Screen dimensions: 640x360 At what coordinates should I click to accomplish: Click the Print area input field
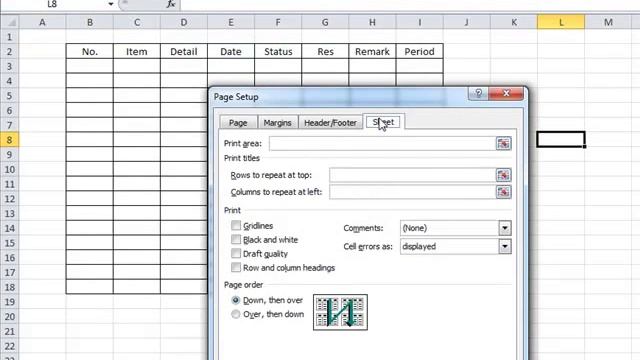382,144
